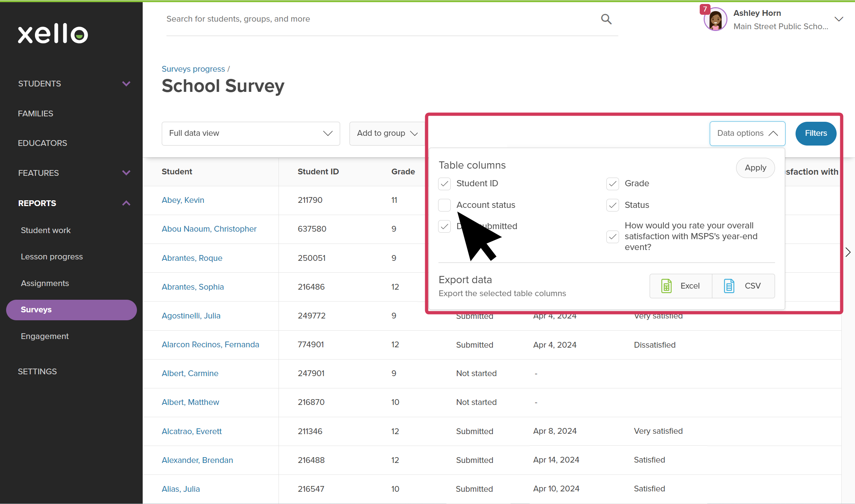Image resolution: width=855 pixels, height=504 pixels.
Task: Collapse the REPORTS section in the sidebar
Action: tap(126, 203)
